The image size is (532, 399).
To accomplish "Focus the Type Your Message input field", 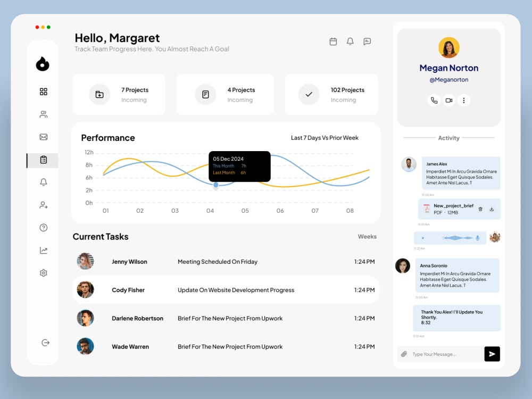I will click(440, 354).
